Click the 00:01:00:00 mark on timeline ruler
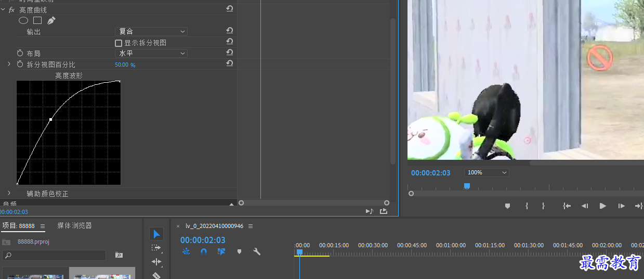644x279 pixels. coord(451,245)
